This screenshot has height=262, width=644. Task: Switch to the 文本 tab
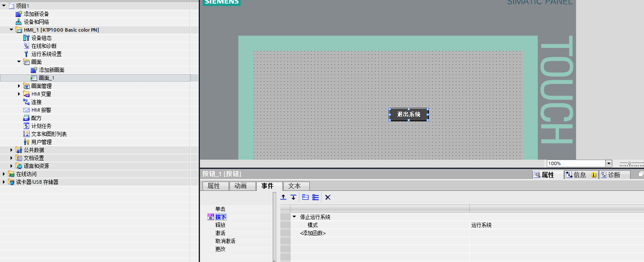pos(294,186)
